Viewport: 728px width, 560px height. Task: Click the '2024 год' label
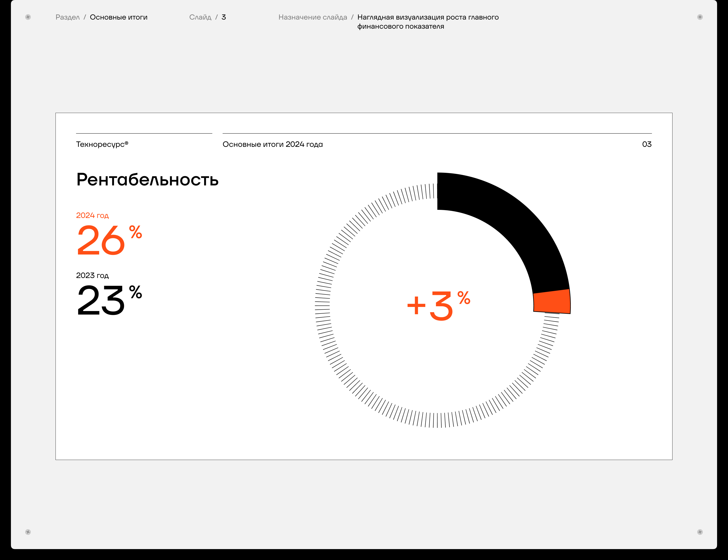coord(92,216)
